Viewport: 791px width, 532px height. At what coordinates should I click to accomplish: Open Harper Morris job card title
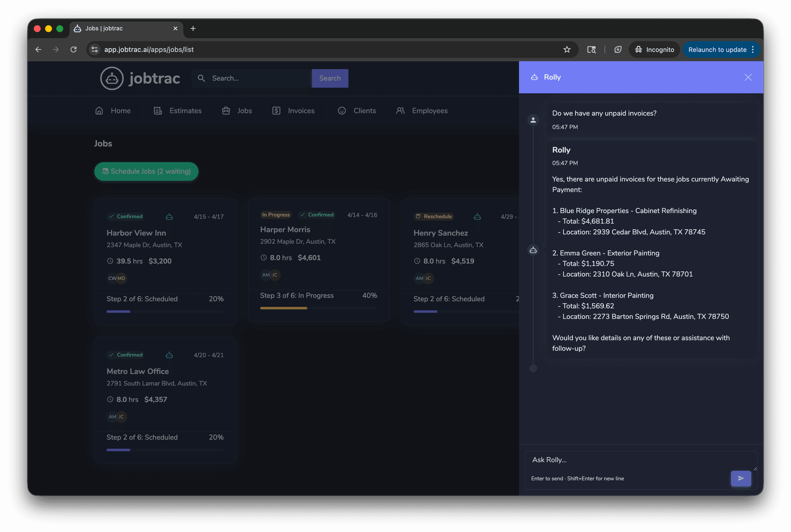tap(285, 230)
